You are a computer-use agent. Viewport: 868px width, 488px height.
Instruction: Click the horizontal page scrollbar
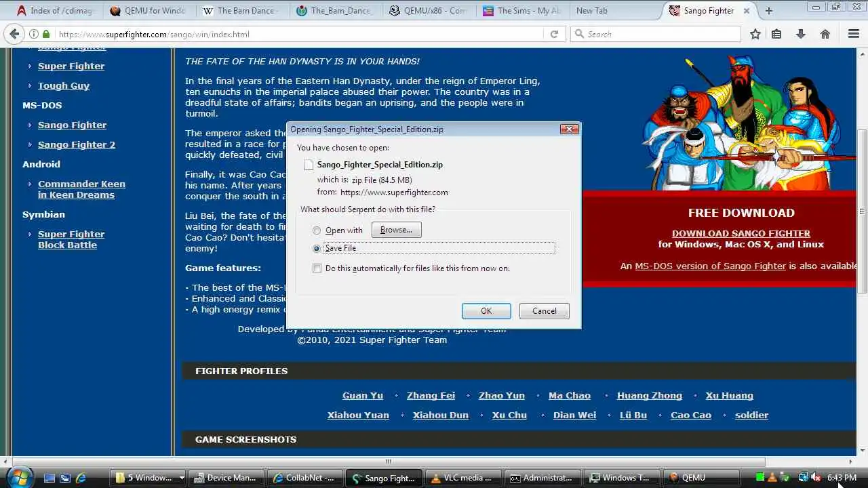[388, 462]
